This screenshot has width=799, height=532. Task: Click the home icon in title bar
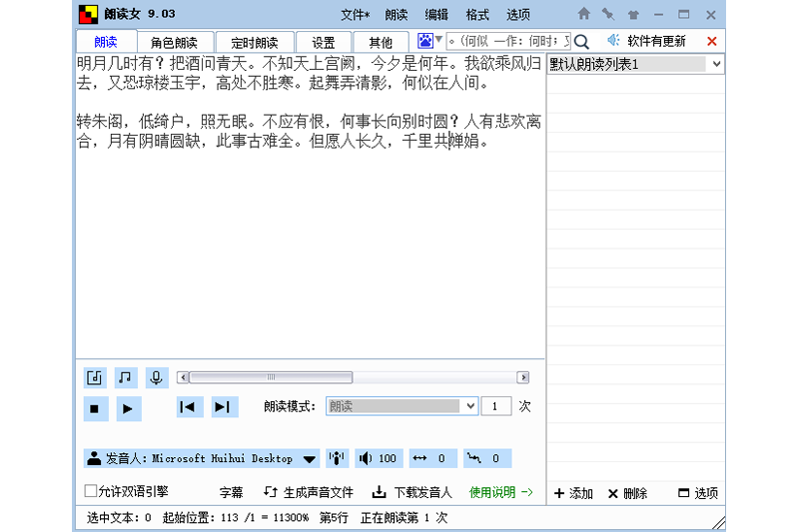[x=584, y=15]
